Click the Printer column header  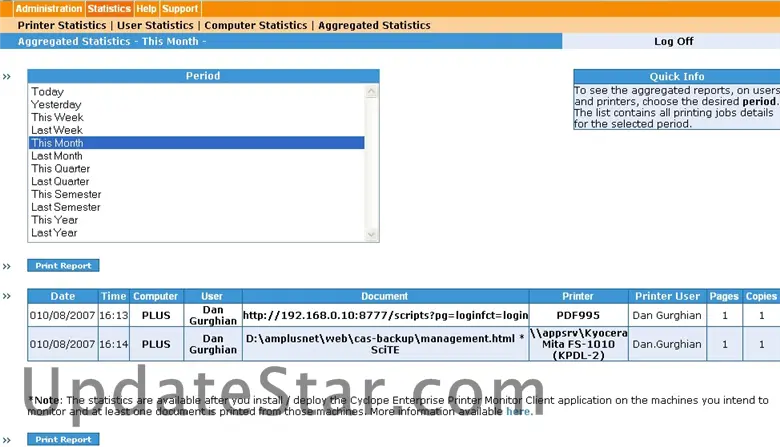pyautogui.click(x=578, y=296)
